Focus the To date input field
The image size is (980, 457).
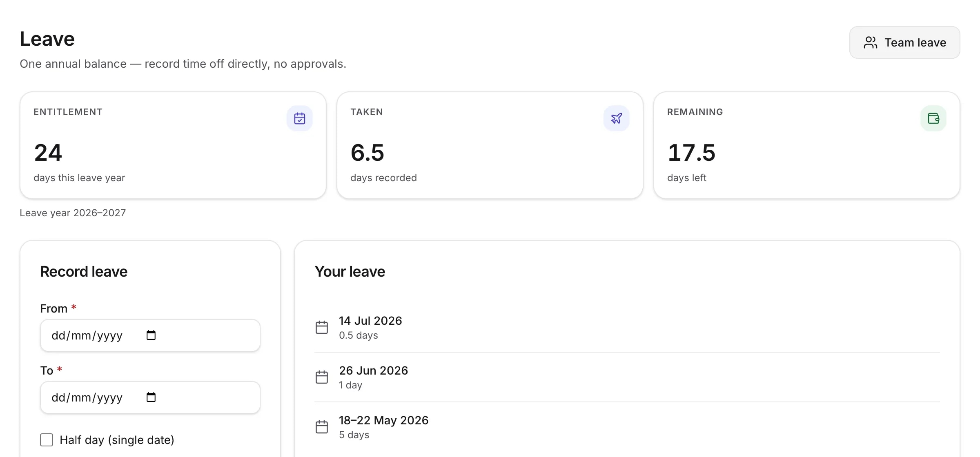(x=150, y=397)
